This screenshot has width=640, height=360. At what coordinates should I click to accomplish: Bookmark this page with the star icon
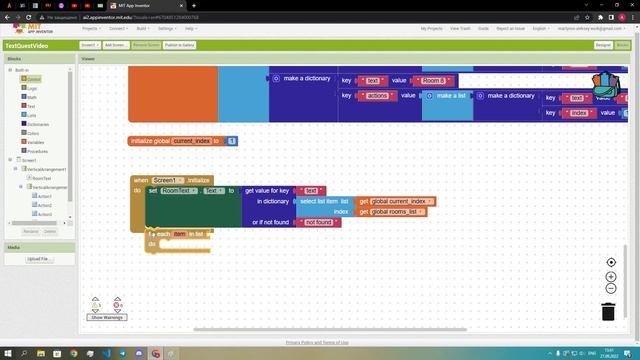pos(587,18)
